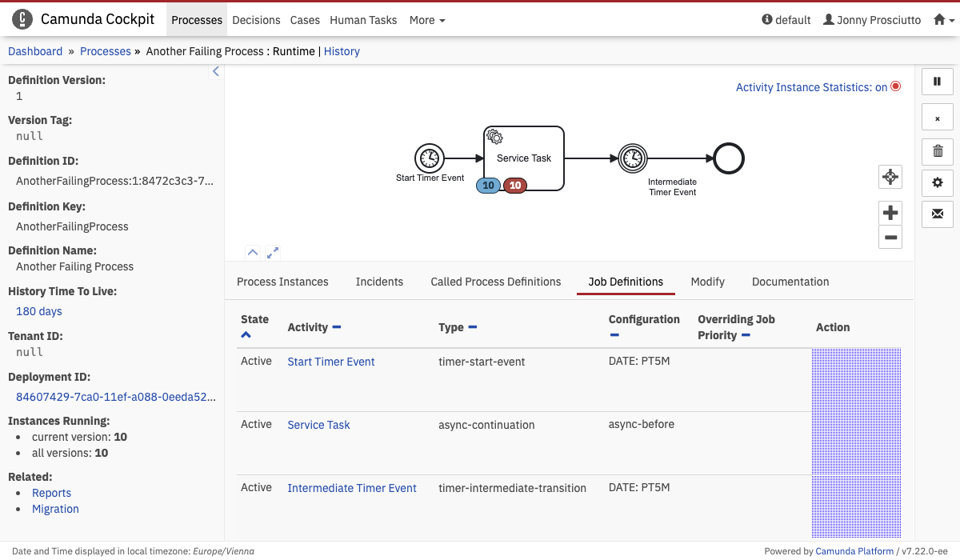Zoom out the diagram with minus button
This screenshot has height=560, width=960.
pos(890,237)
